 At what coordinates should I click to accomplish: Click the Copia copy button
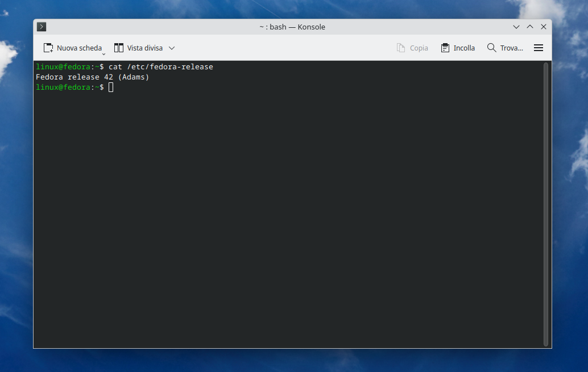coord(412,48)
